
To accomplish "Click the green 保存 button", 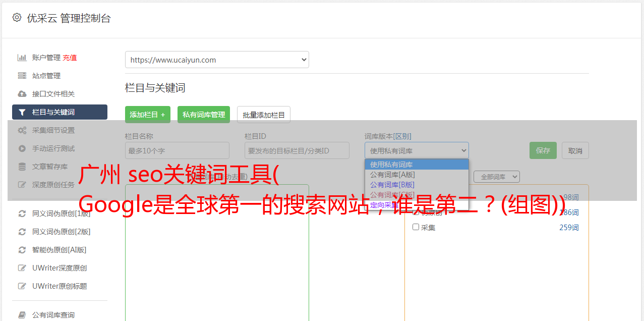I will pyautogui.click(x=543, y=150).
